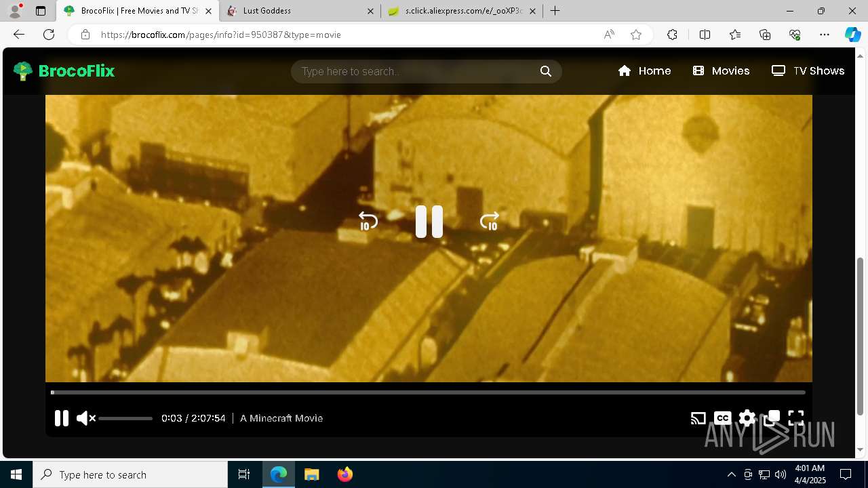Open the Movies section
Image resolution: width=868 pixels, height=488 pixels.
tap(721, 71)
